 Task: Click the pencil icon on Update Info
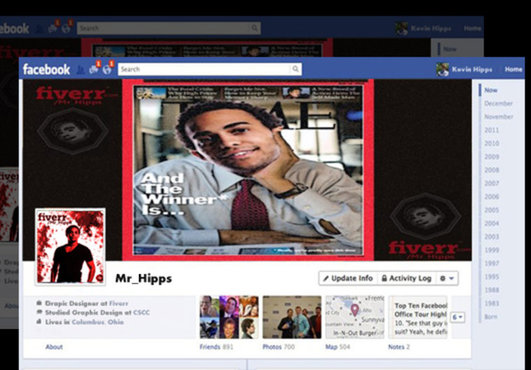pos(326,279)
